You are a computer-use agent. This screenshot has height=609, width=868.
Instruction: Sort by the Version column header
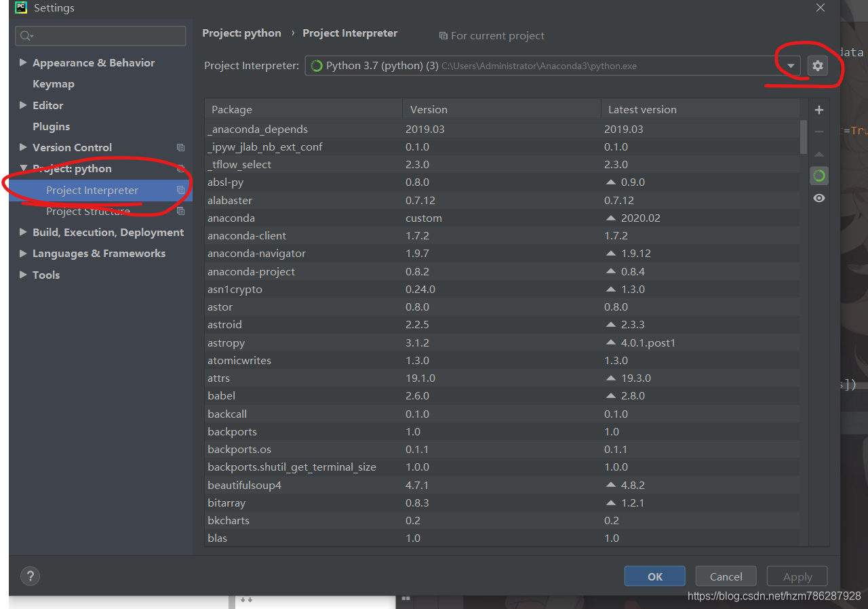[502, 110]
